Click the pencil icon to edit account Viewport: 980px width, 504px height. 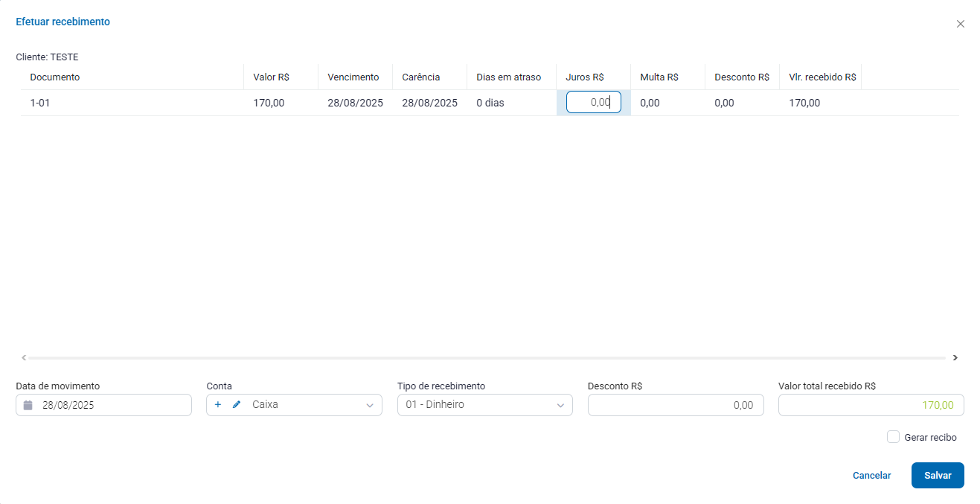point(237,405)
